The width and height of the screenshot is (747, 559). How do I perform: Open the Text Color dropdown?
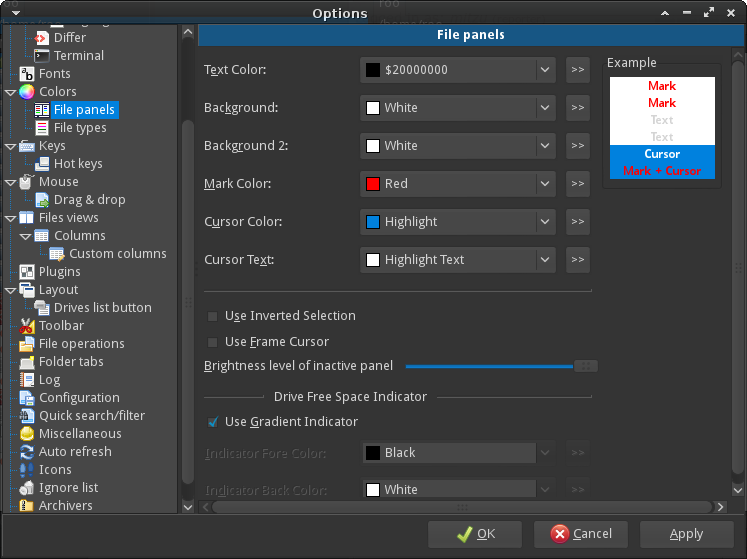[x=545, y=70]
